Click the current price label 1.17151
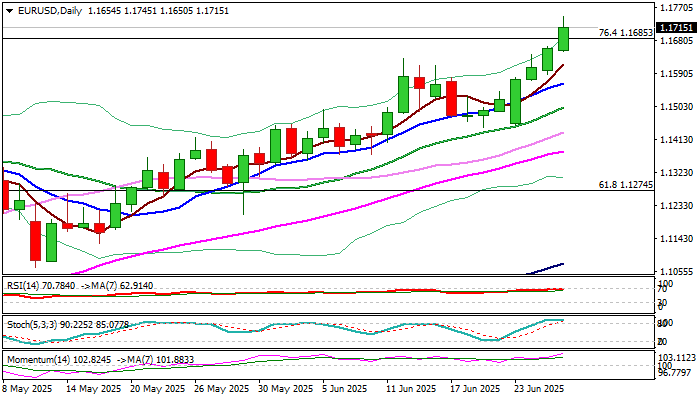 pos(677,28)
